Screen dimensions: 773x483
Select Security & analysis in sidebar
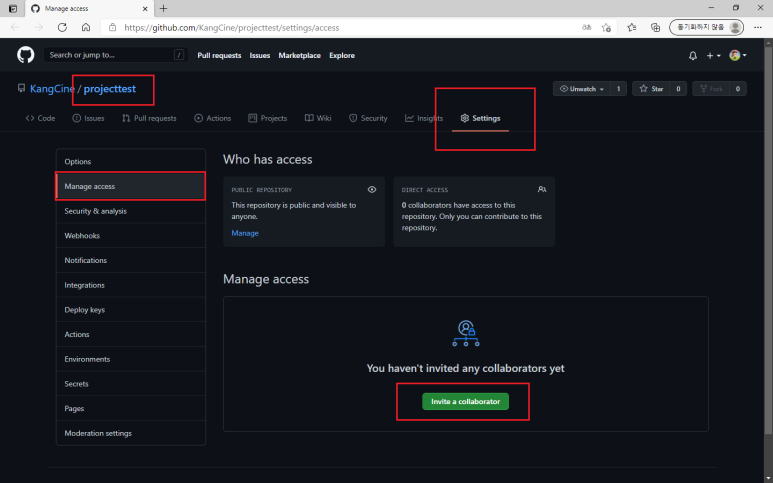click(131, 211)
